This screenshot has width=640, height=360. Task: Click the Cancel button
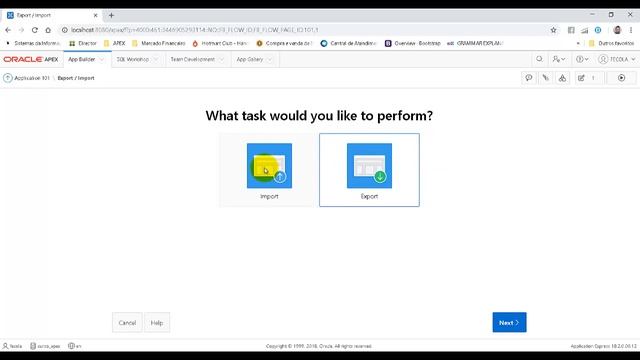[127, 322]
